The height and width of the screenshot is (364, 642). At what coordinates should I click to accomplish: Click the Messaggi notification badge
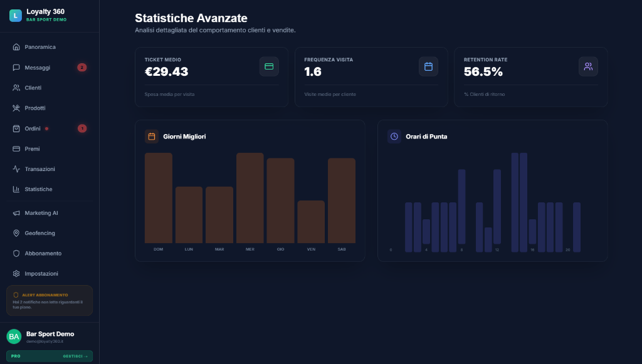tap(82, 68)
